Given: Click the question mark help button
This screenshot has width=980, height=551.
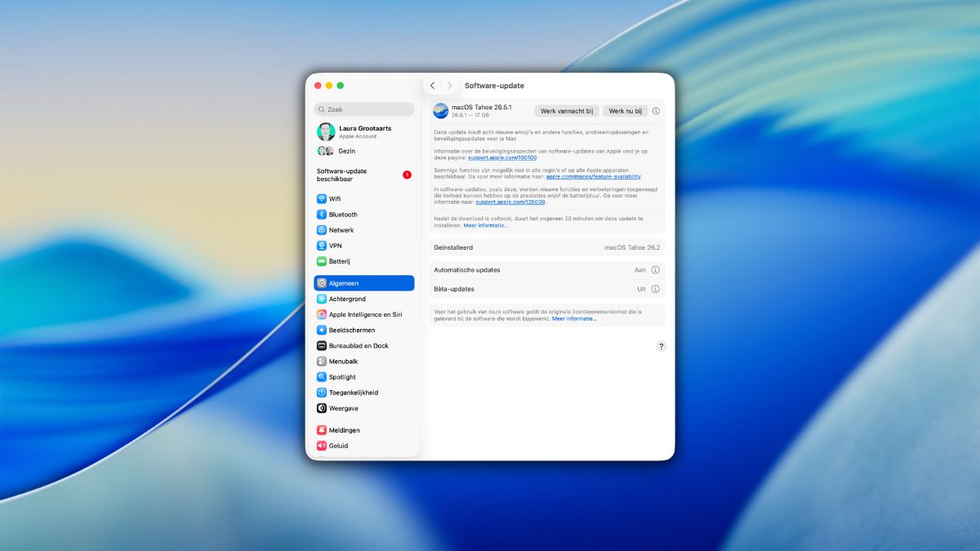Looking at the screenshot, I should (x=661, y=346).
